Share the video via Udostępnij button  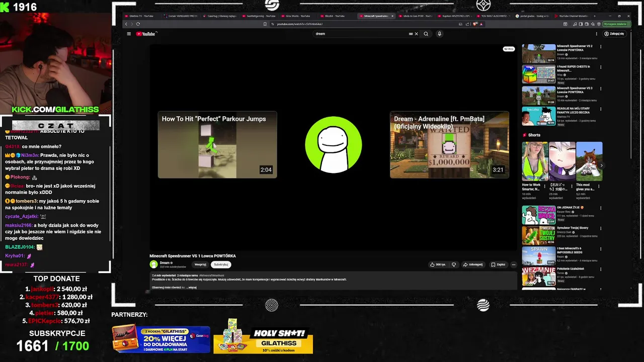click(473, 264)
